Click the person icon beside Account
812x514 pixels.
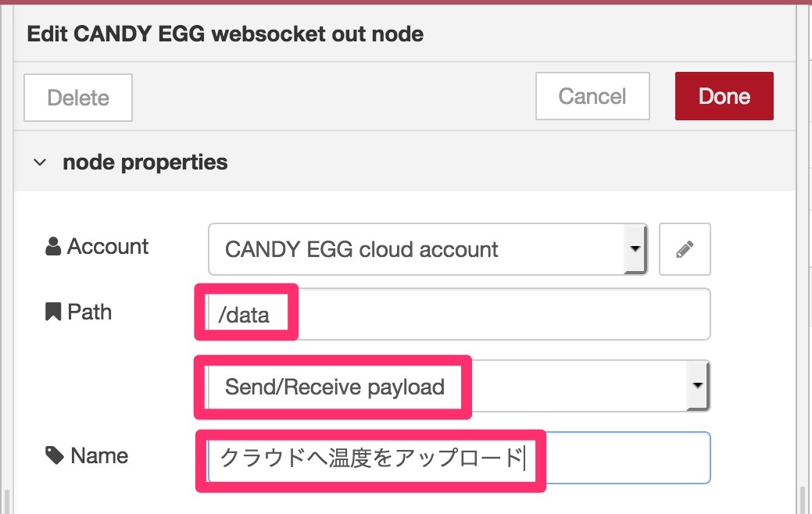(x=53, y=246)
